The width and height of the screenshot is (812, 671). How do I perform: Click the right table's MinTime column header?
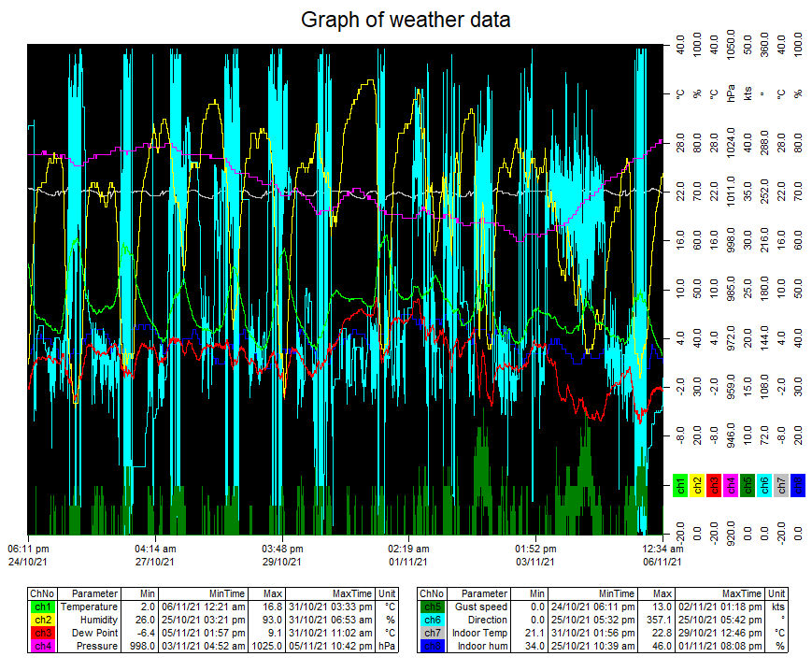pos(614,593)
